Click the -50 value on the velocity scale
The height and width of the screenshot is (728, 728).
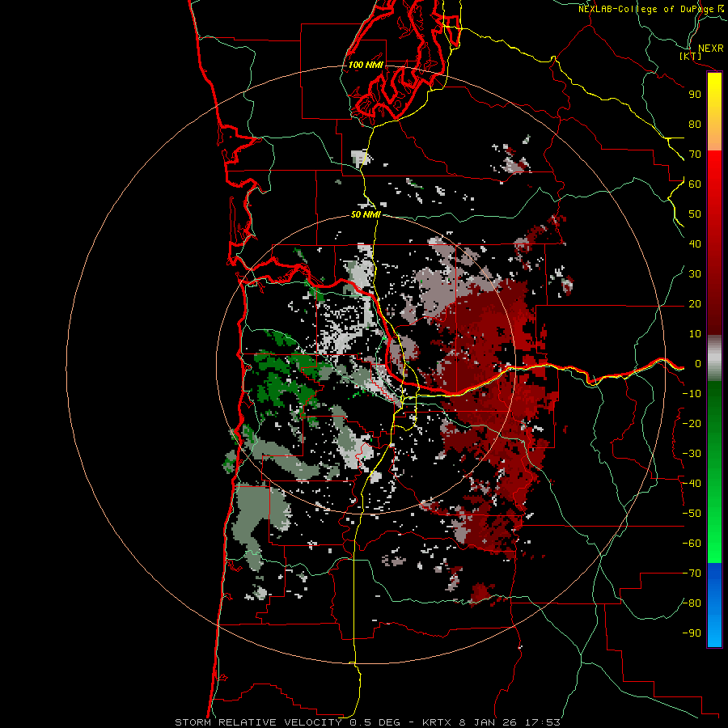pos(692,514)
